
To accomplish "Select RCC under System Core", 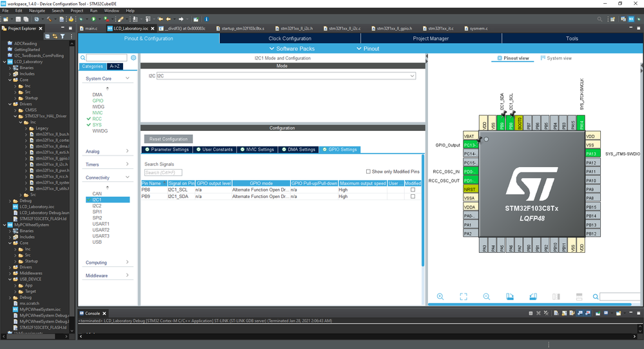I will [97, 119].
